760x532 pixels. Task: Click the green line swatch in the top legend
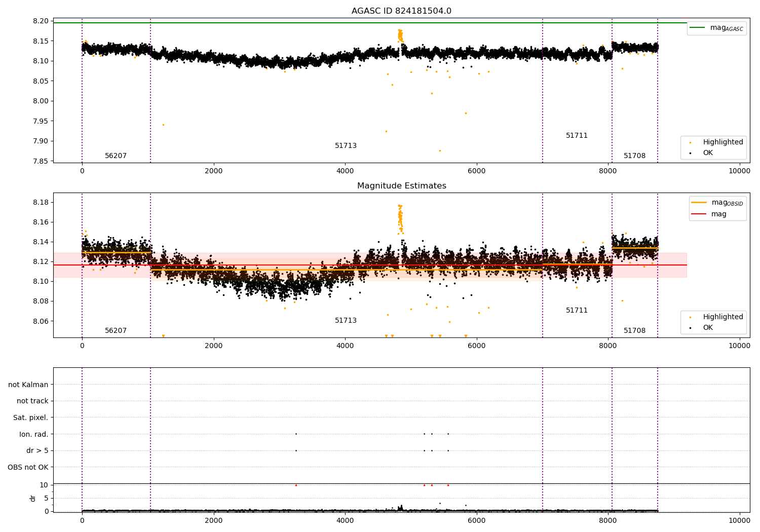click(x=698, y=27)
